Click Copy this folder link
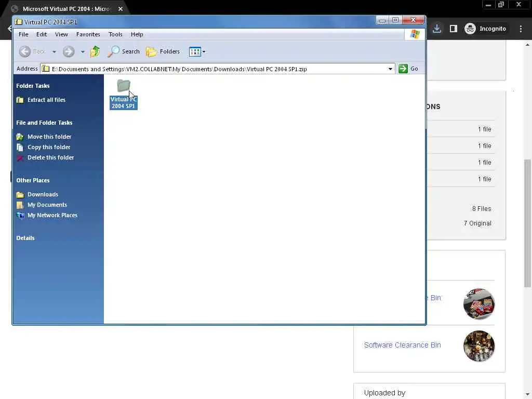The image size is (532, 399). [49, 147]
